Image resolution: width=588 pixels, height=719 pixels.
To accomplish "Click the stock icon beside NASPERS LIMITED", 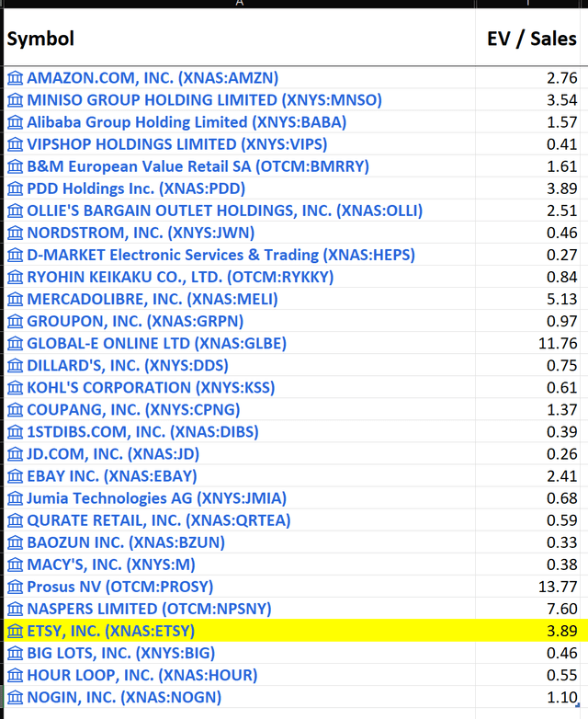I will click(15, 609).
